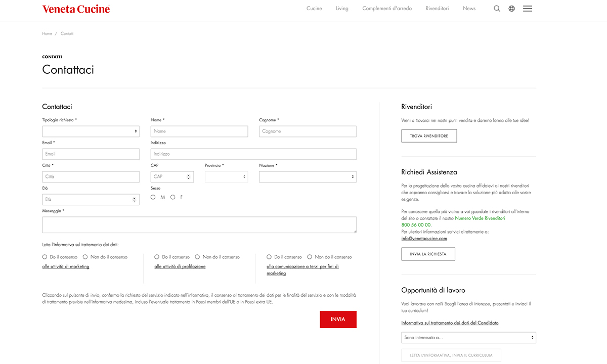This screenshot has height=364, width=607.
Task: Open the Provincia dropdown
Action: [x=226, y=177]
